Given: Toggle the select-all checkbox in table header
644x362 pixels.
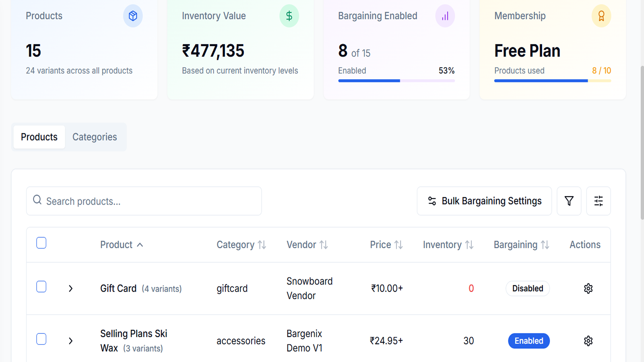Looking at the screenshot, I should [x=41, y=243].
